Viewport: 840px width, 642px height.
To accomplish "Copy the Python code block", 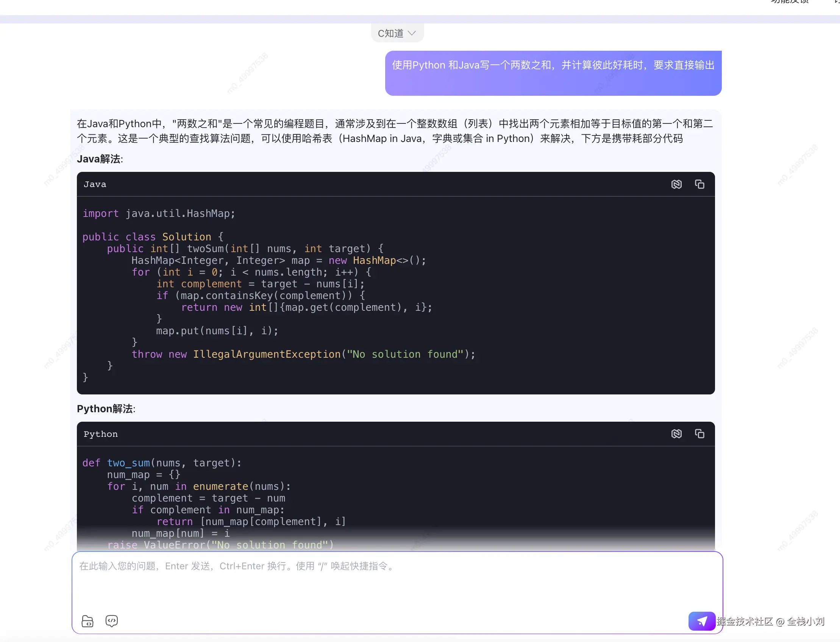I will [699, 434].
